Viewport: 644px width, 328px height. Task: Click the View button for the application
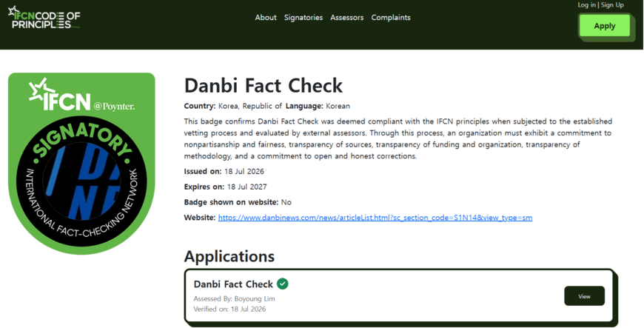click(585, 296)
